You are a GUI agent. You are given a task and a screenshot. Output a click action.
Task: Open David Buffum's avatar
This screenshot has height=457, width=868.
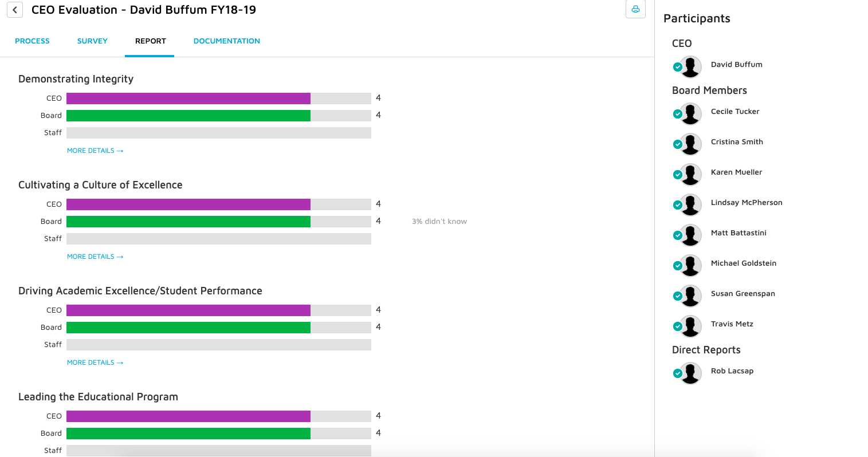(x=691, y=66)
